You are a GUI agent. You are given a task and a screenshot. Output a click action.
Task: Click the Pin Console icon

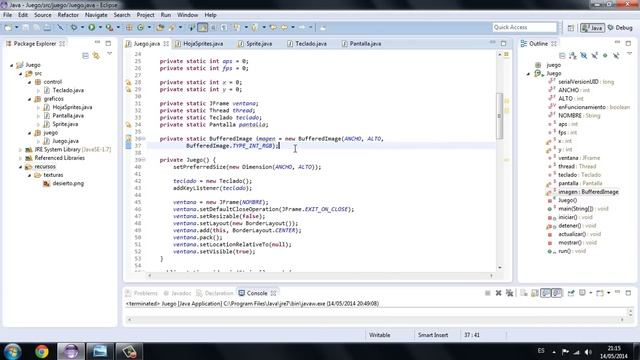coord(571,293)
